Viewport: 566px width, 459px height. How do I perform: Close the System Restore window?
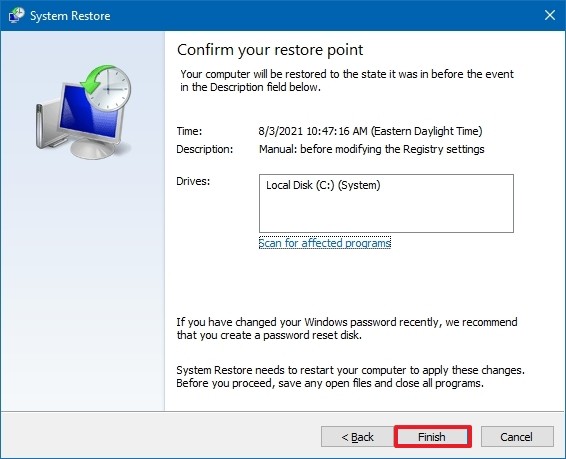pos(550,15)
